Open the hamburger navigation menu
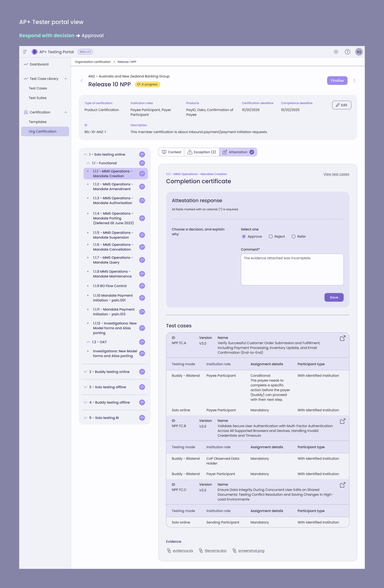384x588 pixels. click(x=25, y=52)
